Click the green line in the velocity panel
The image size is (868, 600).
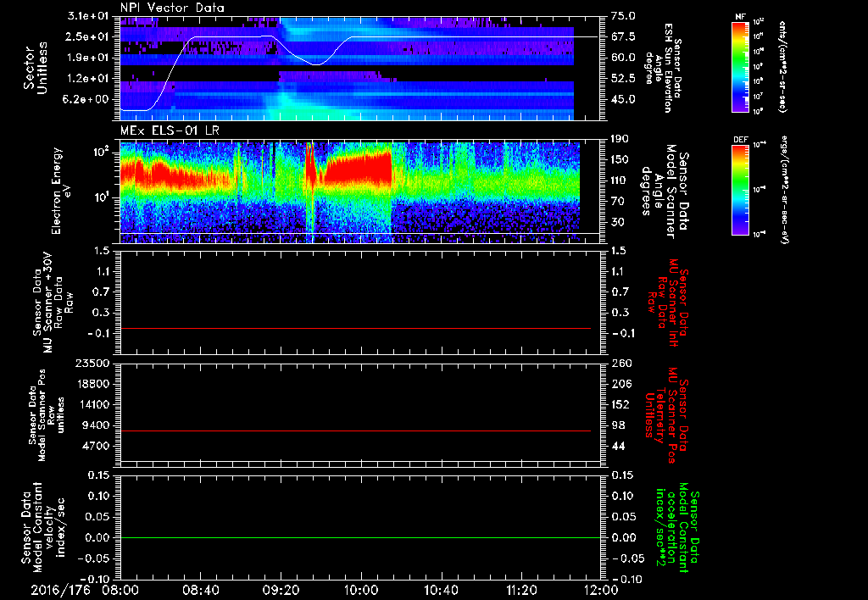360,537
